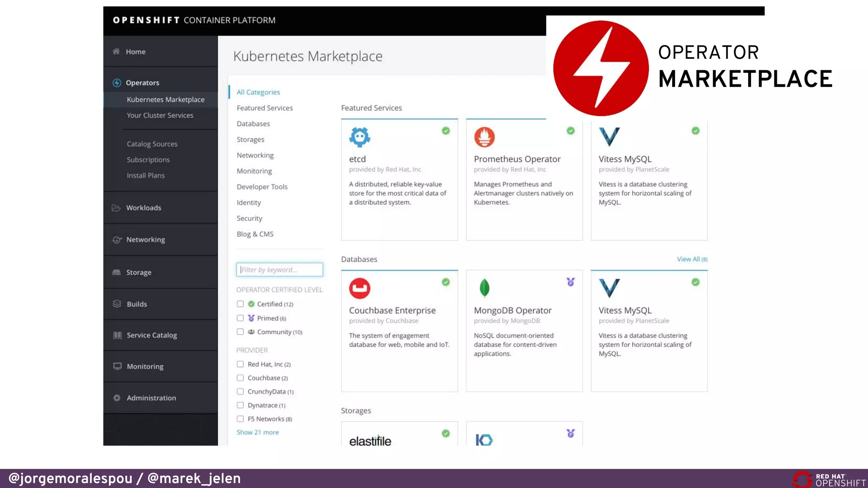This screenshot has width=868, height=488.
Task: Click the Workloads folder icon
Action: 116,208
